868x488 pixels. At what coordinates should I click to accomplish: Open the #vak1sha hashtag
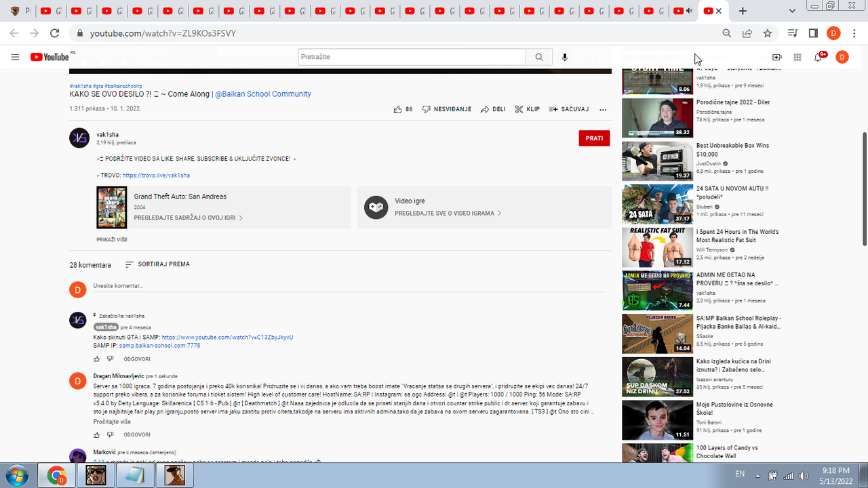point(80,86)
